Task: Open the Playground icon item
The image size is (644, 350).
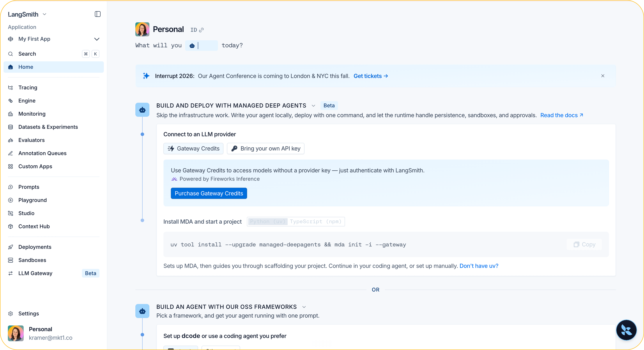Action: [x=11, y=200]
